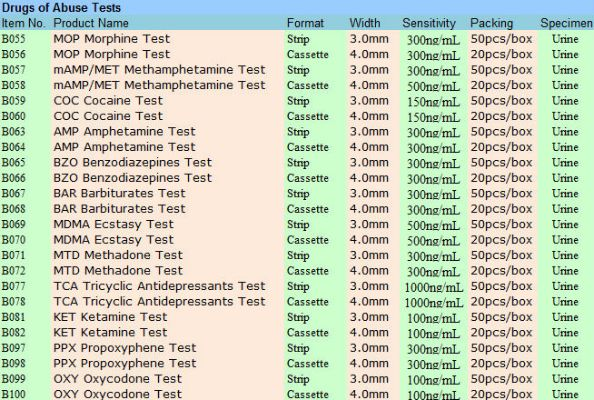Click the Urine specimen in row B063

[565, 132]
